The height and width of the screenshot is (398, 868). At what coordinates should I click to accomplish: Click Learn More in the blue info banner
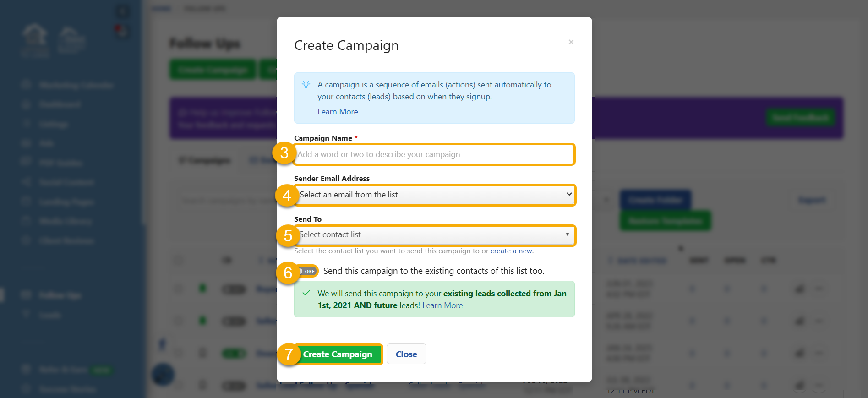(338, 112)
